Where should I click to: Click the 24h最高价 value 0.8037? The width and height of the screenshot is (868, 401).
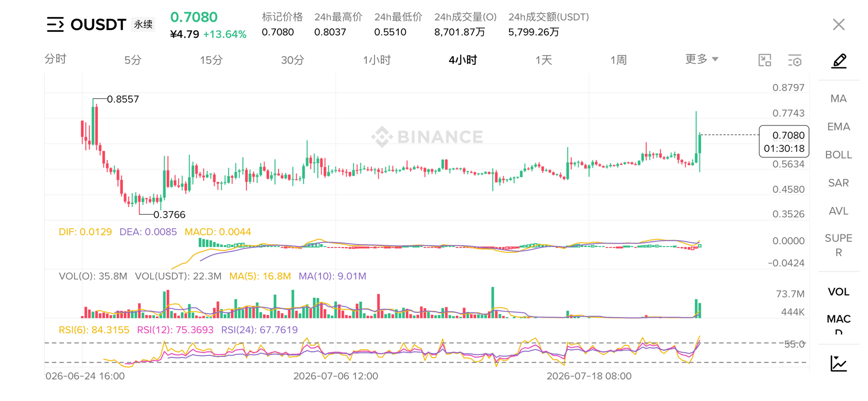(x=330, y=32)
